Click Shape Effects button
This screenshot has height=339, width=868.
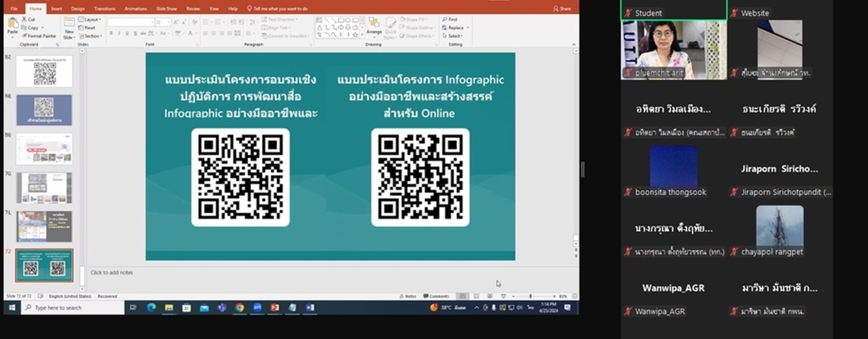[x=416, y=36]
